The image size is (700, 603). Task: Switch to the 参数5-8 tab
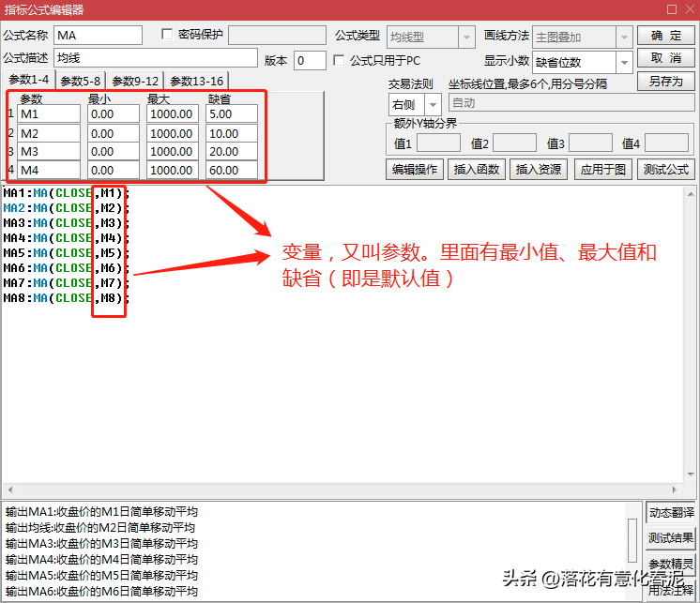(x=81, y=82)
